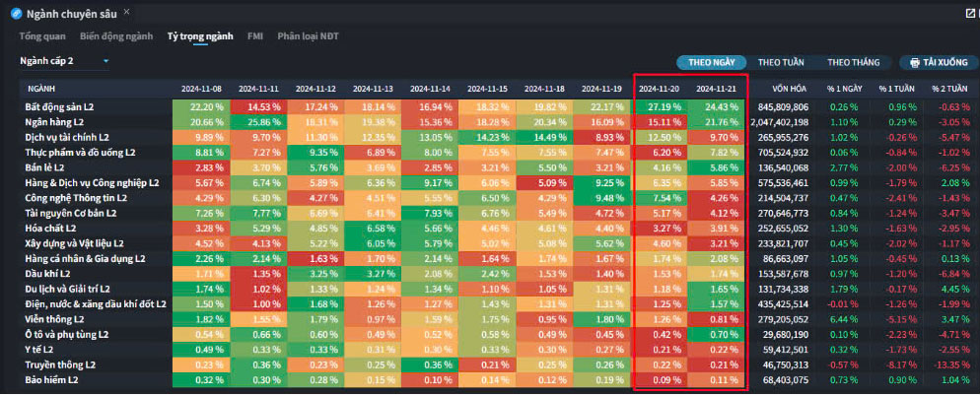The image size is (980, 396).
Task: Switch to Biến động ngành tab
Action: tap(116, 35)
